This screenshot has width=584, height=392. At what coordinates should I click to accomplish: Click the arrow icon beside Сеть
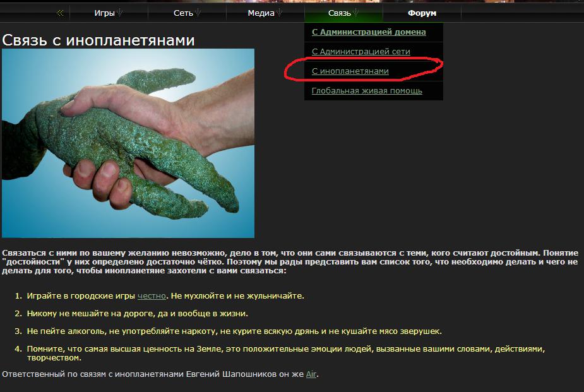pyautogui.click(x=198, y=13)
